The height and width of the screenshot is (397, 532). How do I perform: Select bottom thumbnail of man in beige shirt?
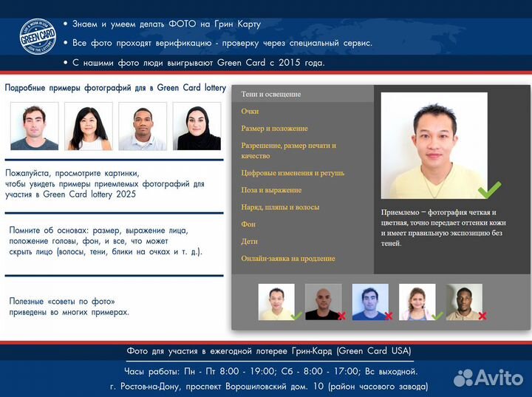coord(464,302)
